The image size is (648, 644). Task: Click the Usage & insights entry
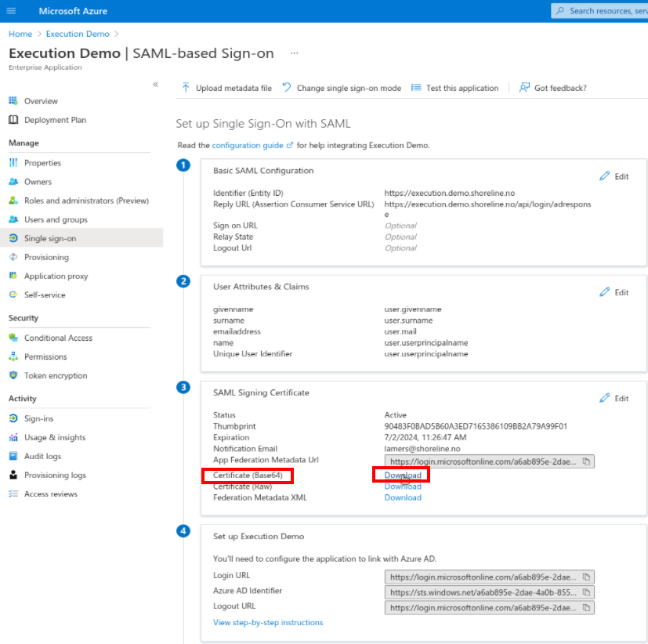[x=55, y=437]
